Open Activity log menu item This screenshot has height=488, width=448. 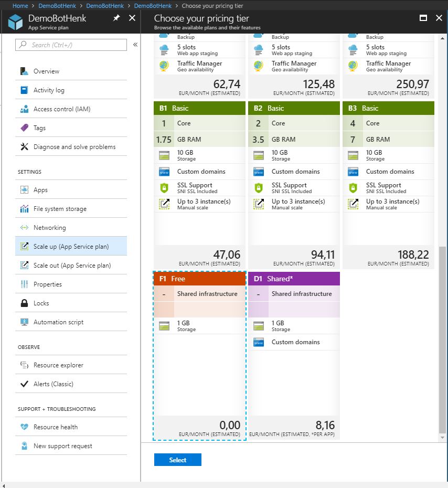pos(71,90)
